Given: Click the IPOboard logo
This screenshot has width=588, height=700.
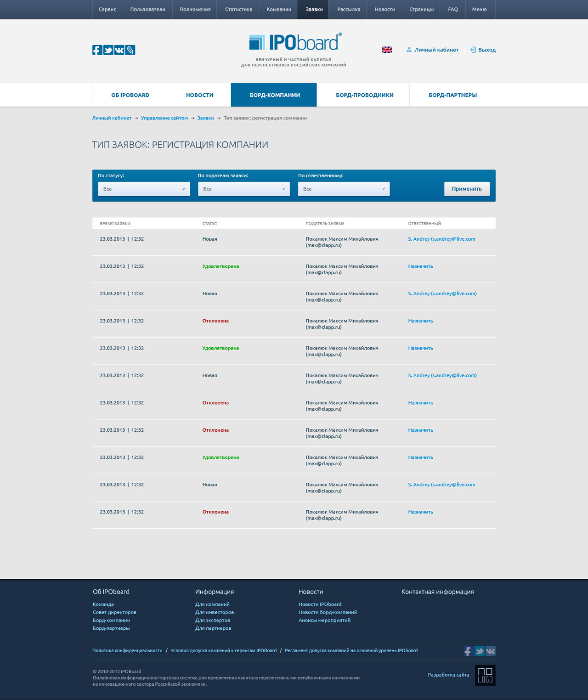Looking at the screenshot, I should (294, 42).
